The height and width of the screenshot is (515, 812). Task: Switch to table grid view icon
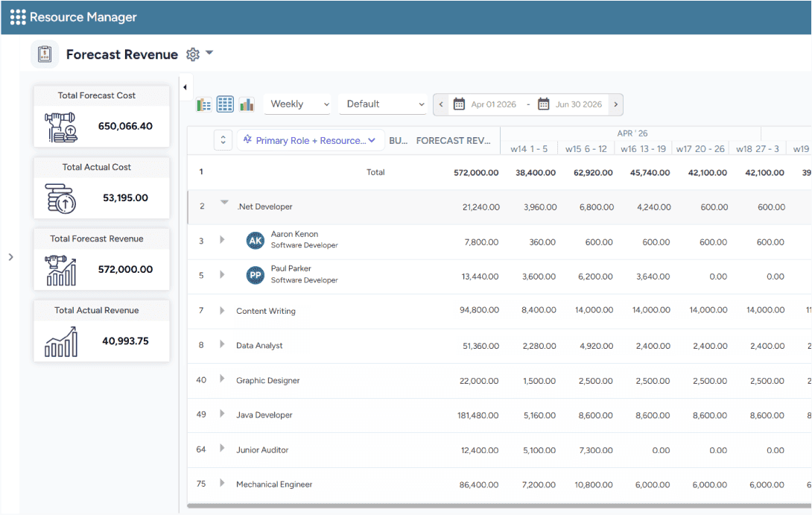point(225,104)
